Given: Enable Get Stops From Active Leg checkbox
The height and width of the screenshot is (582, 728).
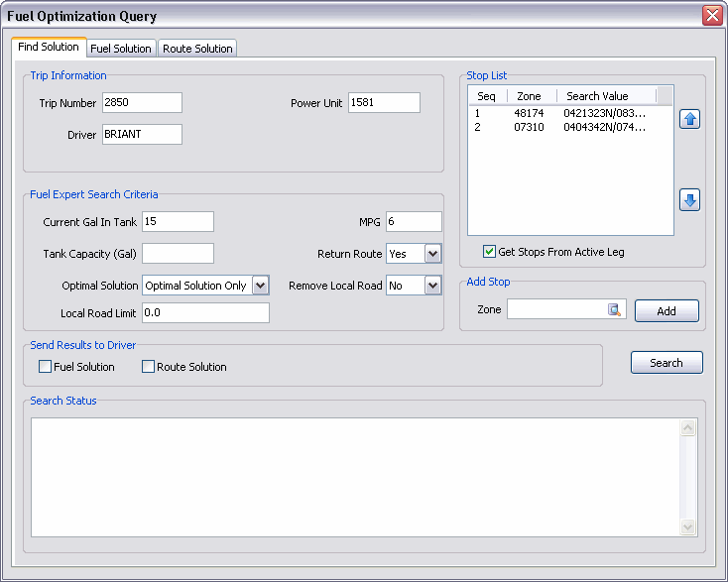Looking at the screenshot, I should 489,252.
